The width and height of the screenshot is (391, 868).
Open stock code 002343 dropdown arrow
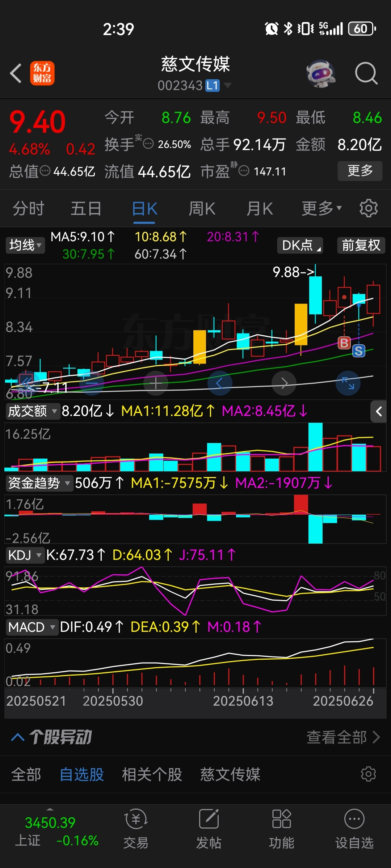pos(228,85)
